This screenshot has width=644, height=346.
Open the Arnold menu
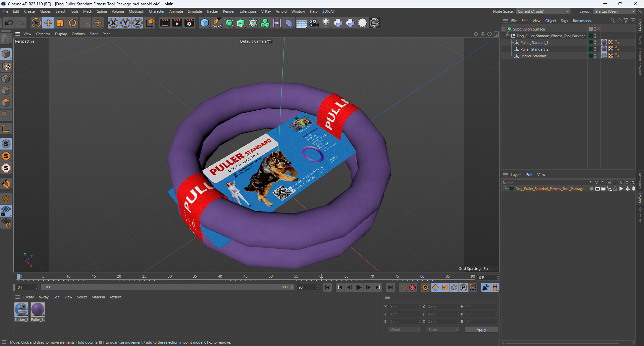tap(281, 11)
